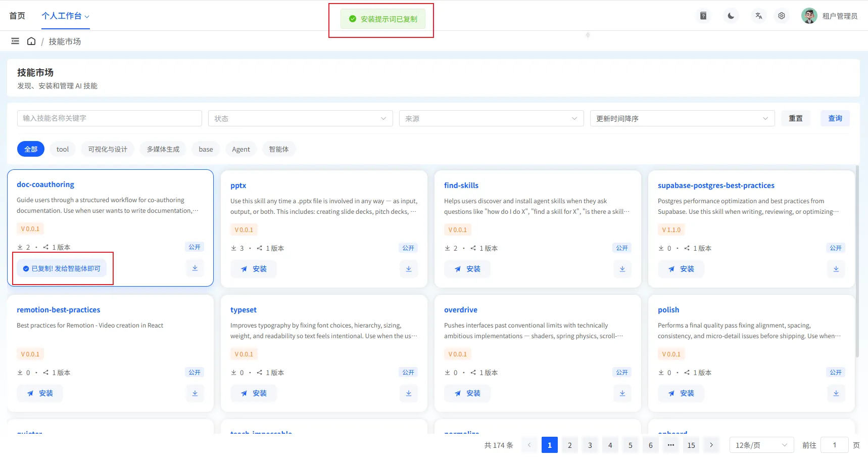Go to home via breadcrumb house icon
The image size is (868, 460).
tap(31, 41)
